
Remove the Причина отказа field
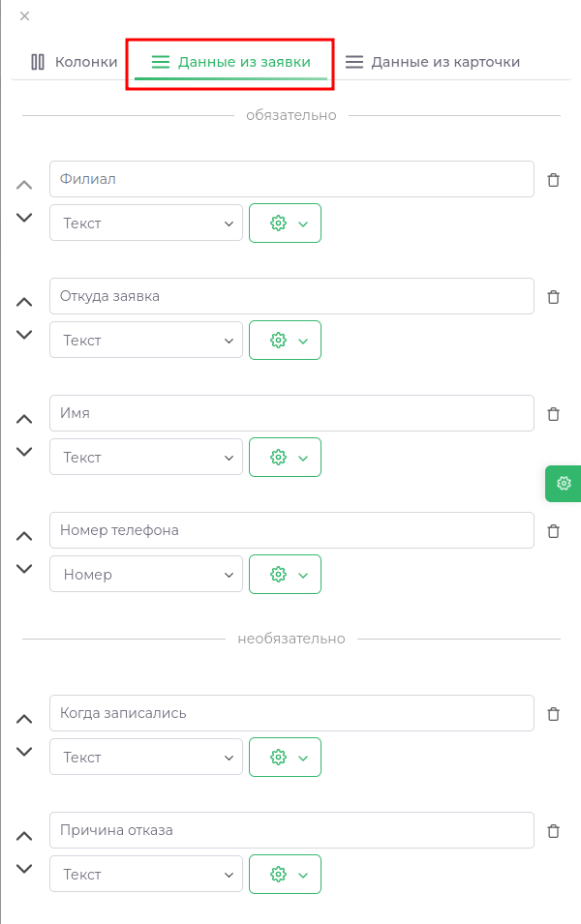point(554,831)
